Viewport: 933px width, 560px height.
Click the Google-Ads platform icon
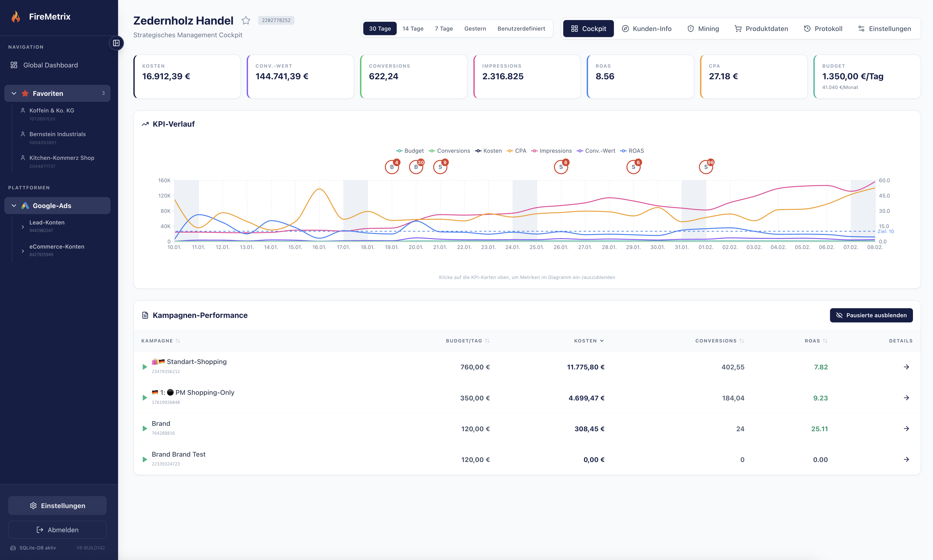(25, 206)
